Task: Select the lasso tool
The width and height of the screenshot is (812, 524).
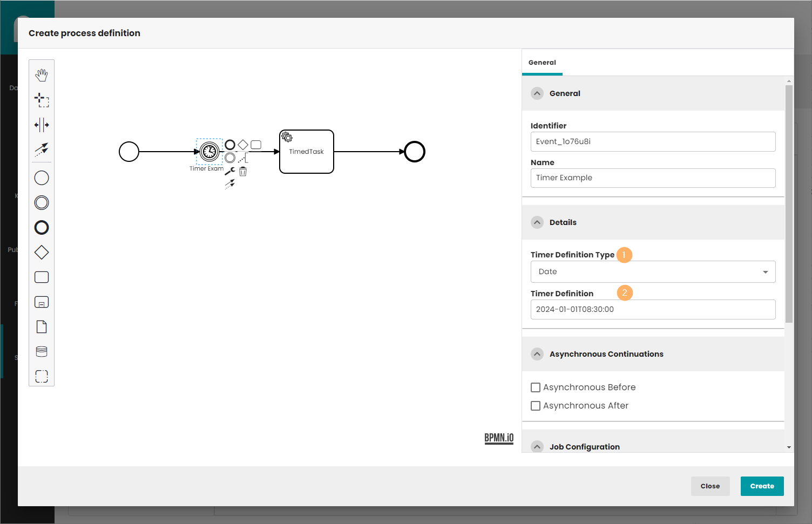Action: point(42,100)
